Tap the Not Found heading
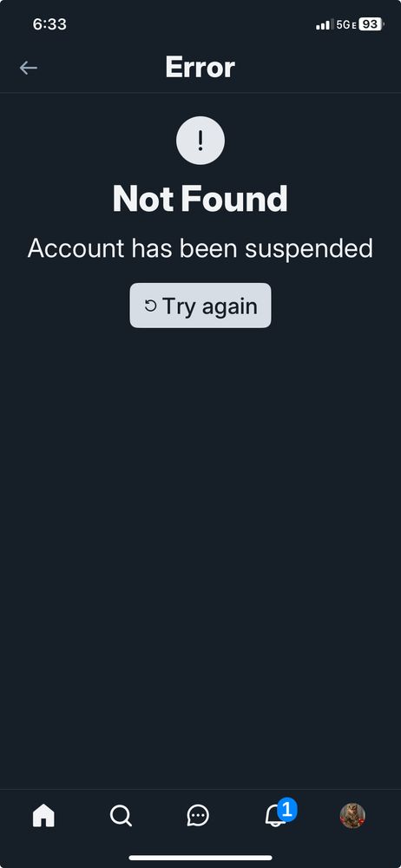 coord(200,199)
